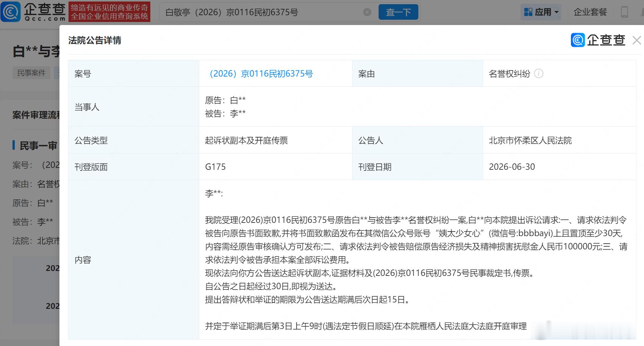Focus the search input with 白敬亭 query

click(261, 12)
